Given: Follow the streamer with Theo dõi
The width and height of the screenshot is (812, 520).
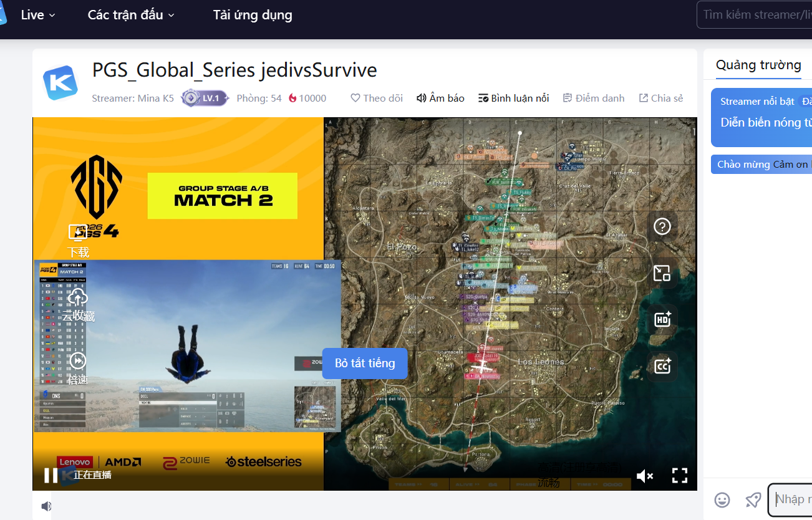Looking at the screenshot, I should coord(377,98).
